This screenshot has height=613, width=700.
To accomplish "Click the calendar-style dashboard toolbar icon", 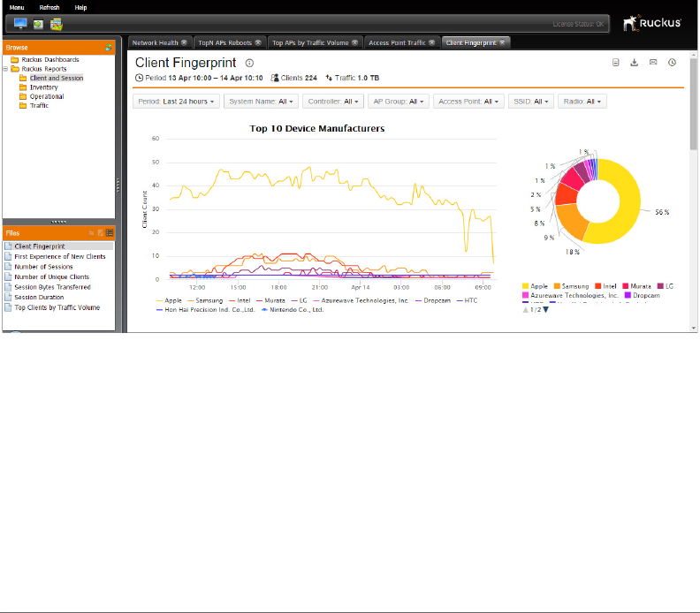I will pyautogui.click(x=57, y=24).
